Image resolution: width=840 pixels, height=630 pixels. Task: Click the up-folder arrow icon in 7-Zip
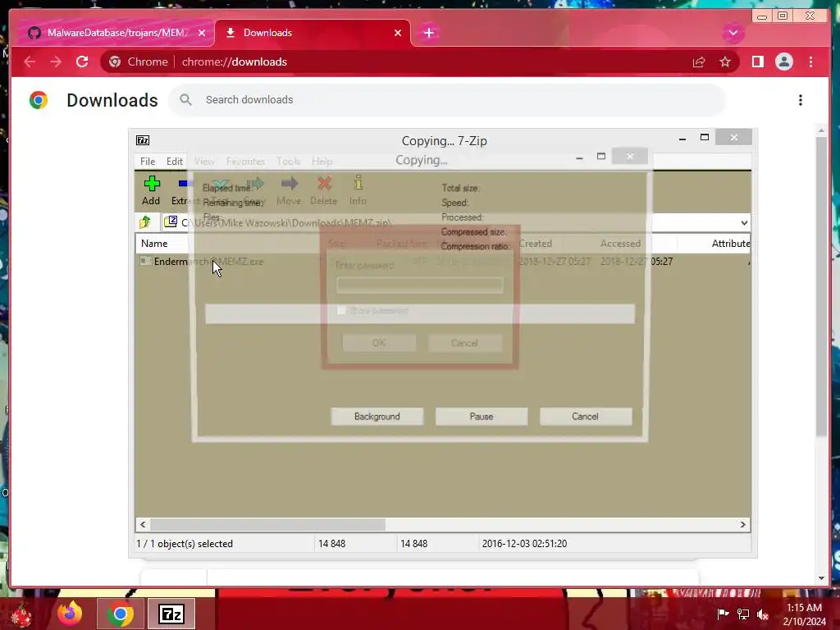pos(145,221)
